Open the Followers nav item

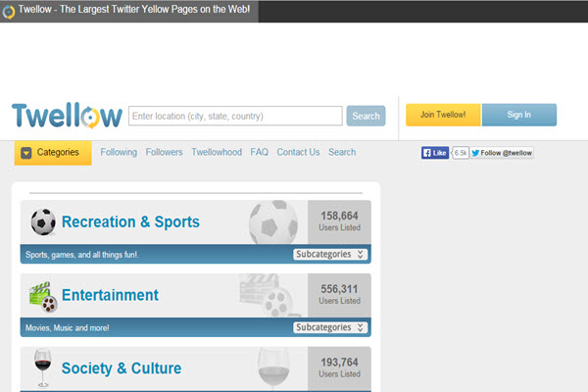point(164,152)
